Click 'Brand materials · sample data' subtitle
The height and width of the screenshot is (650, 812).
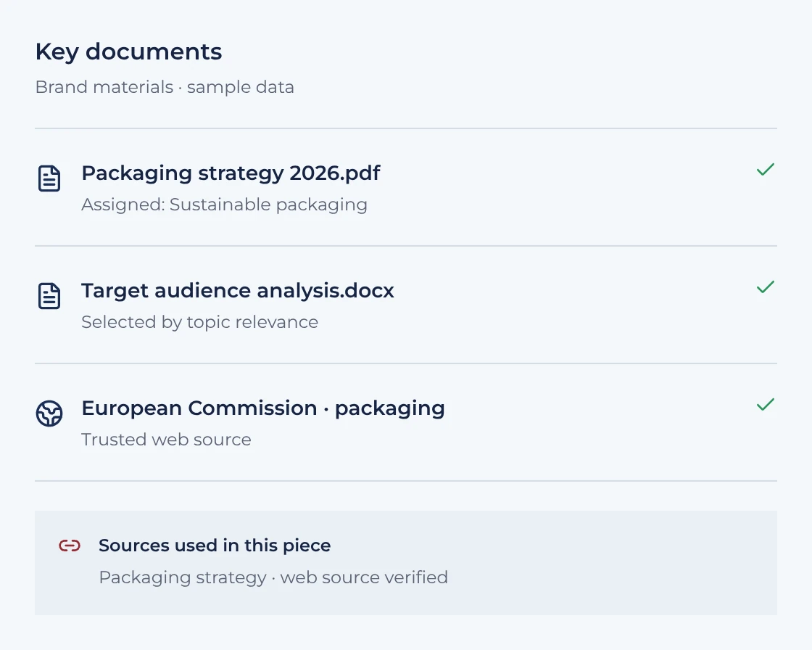[x=165, y=87]
